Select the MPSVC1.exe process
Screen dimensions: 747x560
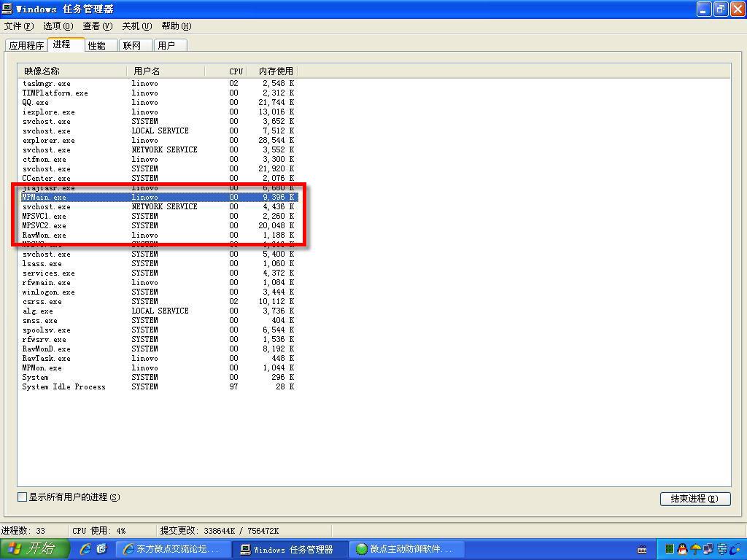158,216
